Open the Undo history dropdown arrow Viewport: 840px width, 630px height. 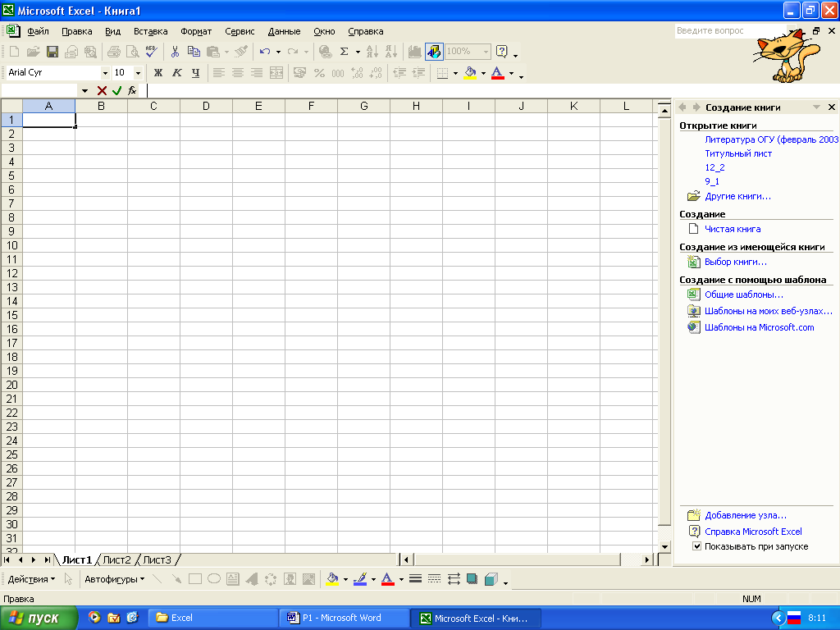(x=278, y=52)
